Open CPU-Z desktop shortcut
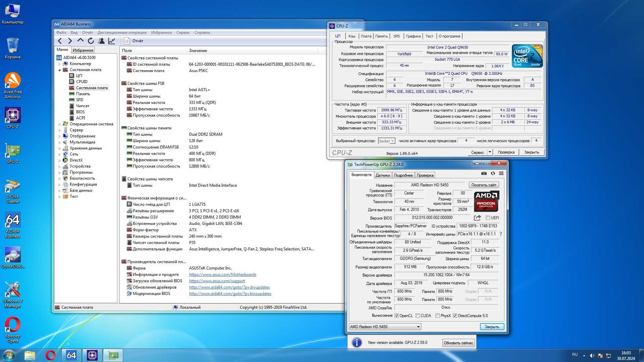This screenshot has width=644, height=362. [x=13, y=118]
